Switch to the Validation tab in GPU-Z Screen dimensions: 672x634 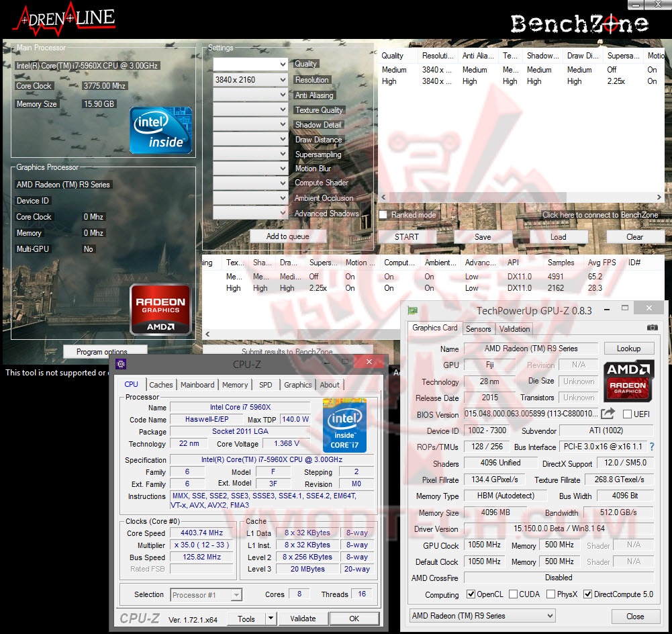tap(514, 329)
